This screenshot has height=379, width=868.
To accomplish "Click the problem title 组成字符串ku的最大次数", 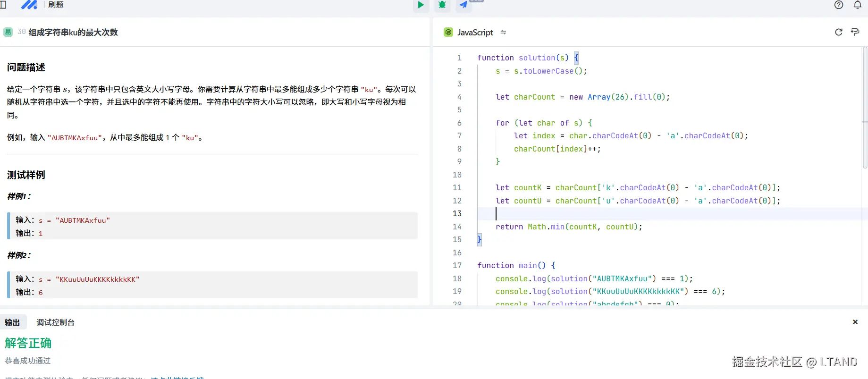I will click(x=73, y=33).
